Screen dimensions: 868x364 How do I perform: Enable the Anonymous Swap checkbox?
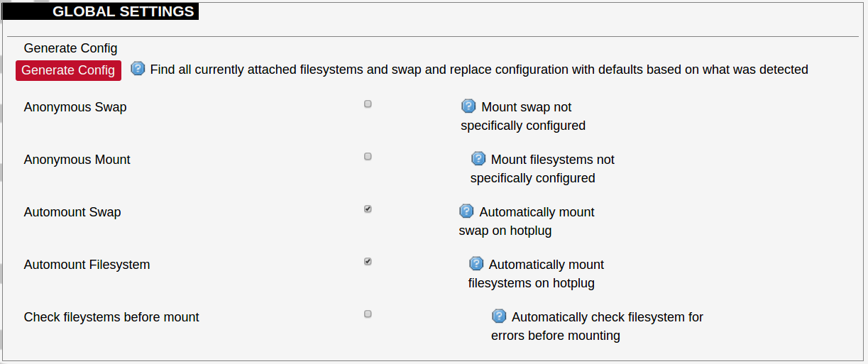[x=368, y=104]
